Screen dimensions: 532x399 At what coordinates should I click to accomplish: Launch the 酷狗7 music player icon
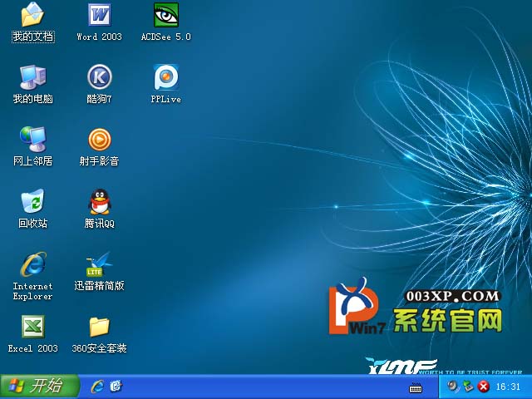point(100,77)
